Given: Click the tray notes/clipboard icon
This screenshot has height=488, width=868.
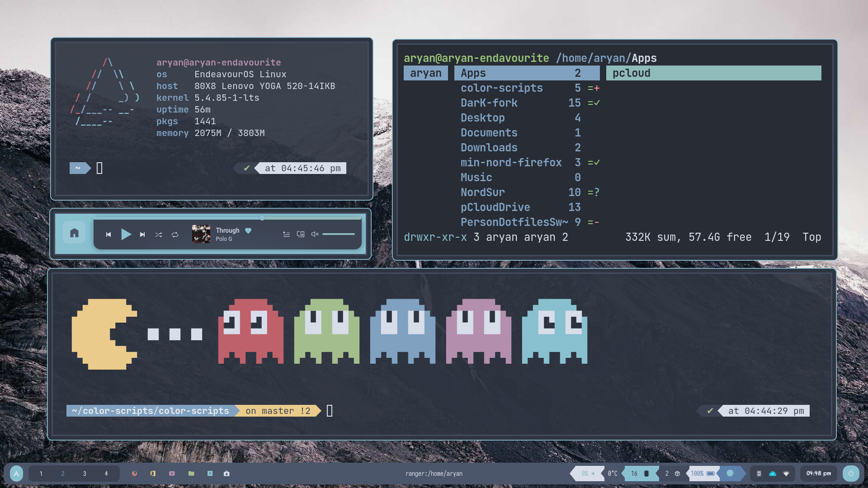Looking at the screenshot, I should pyautogui.click(x=759, y=474).
